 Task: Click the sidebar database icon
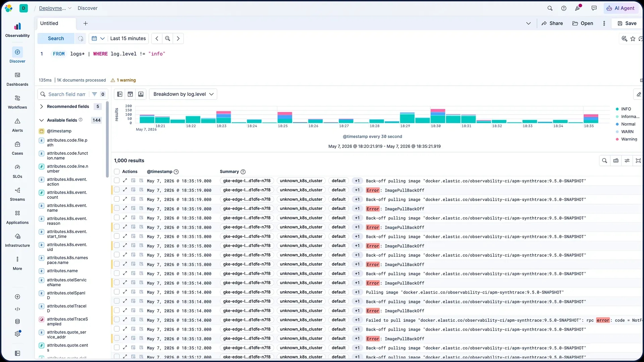pyautogui.click(x=17, y=321)
